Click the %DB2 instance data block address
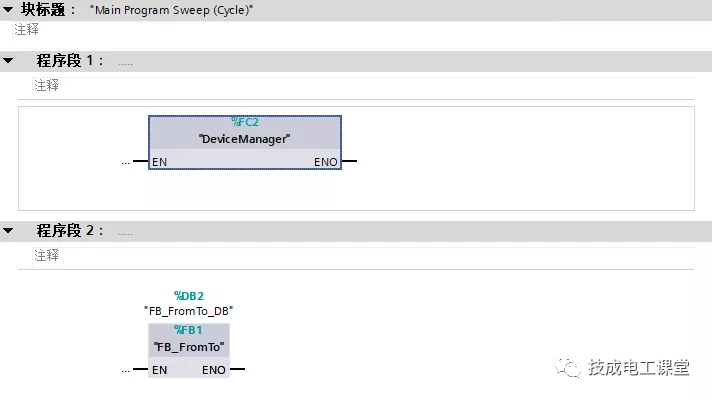The width and height of the screenshot is (712, 398). point(189,296)
